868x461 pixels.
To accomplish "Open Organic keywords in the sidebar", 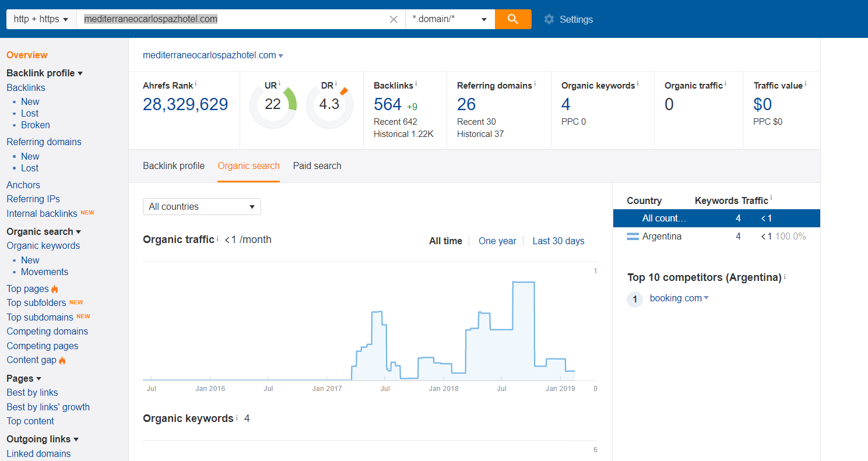I will point(43,246).
